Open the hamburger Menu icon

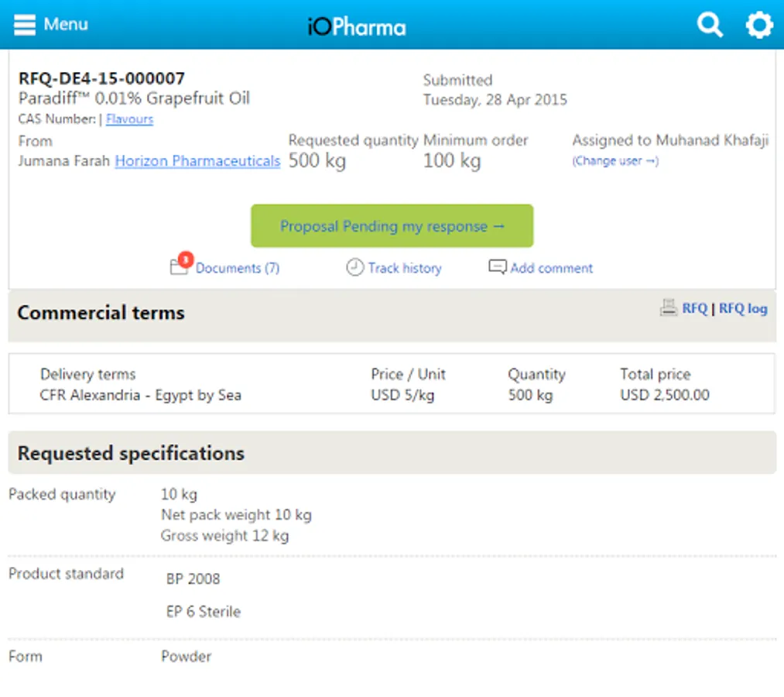click(x=25, y=25)
